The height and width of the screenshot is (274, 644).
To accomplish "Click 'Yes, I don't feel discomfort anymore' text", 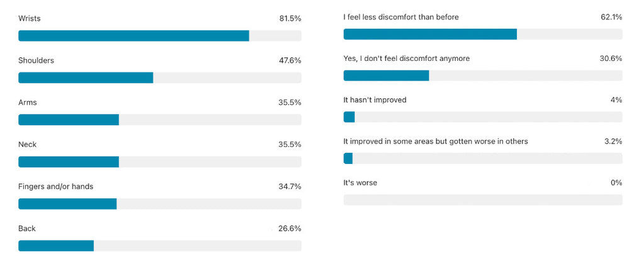I will tap(406, 58).
